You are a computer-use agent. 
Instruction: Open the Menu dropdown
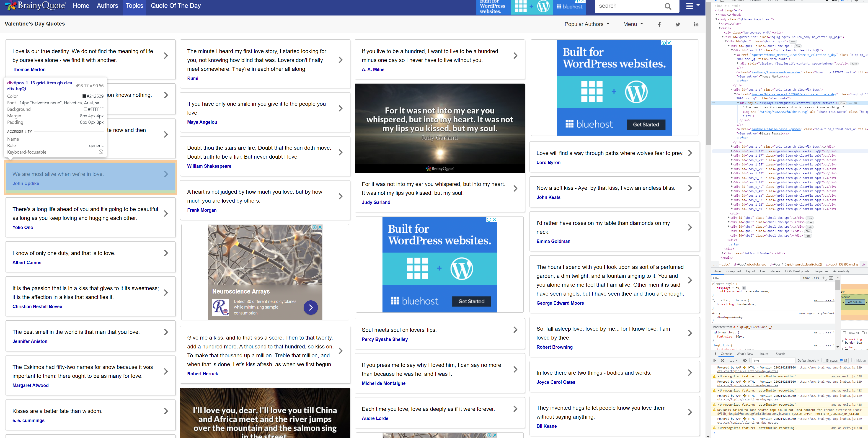tap(633, 24)
